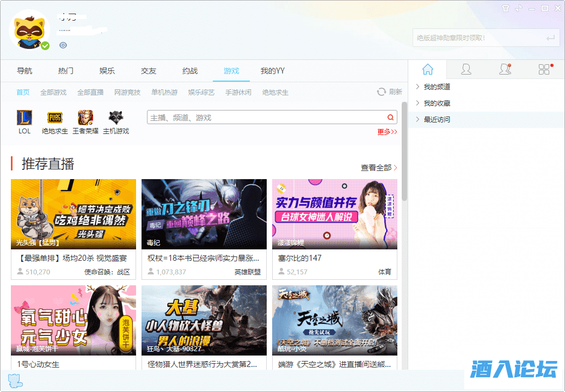Select the 全部直播 sub-tab
Image resolution: width=565 pixels, height=392 pixels.
90,92
